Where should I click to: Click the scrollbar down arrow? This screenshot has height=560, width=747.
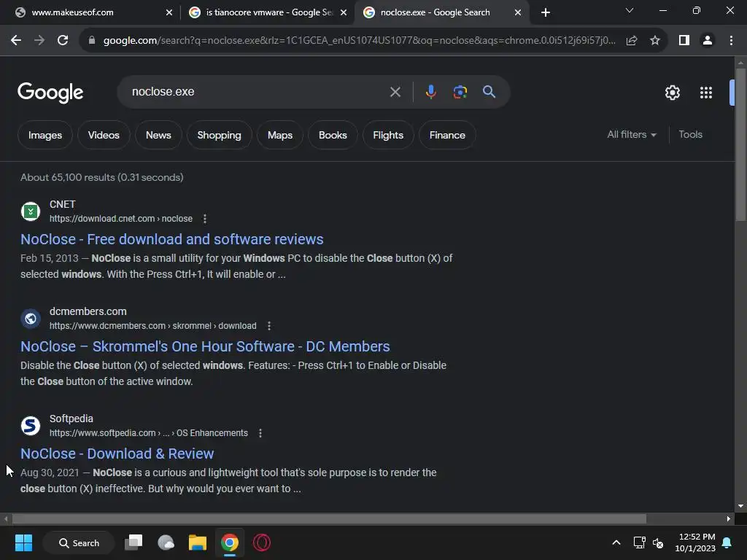pos(740,506)
